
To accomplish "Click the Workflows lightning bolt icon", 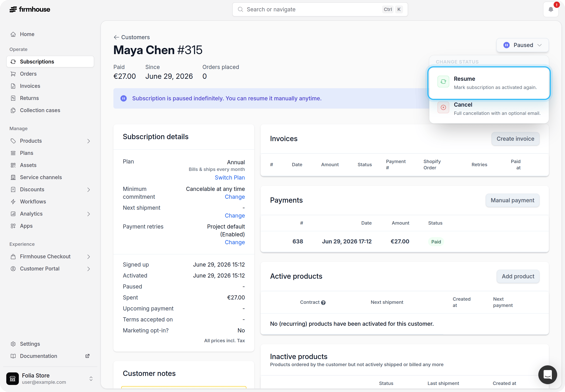I will coord(13,202).
